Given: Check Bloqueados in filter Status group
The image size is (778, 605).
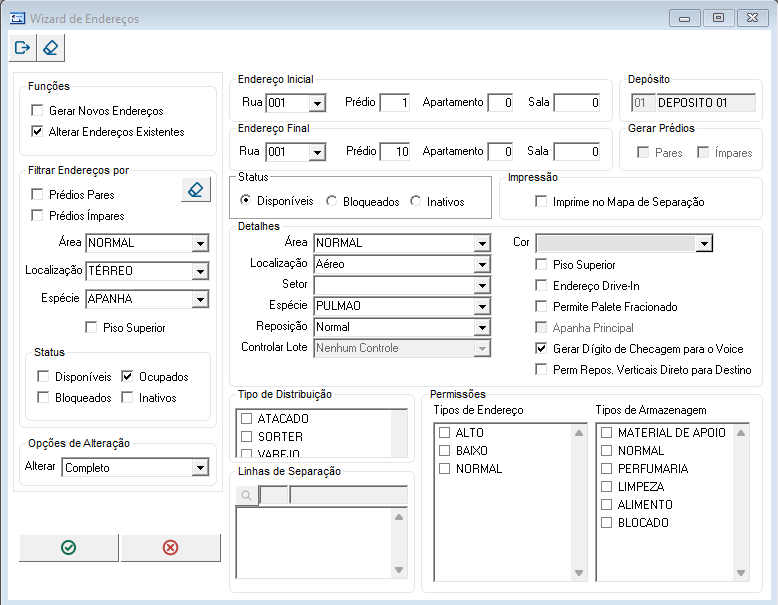Looking at the screenshot, I should click(43, 398).
